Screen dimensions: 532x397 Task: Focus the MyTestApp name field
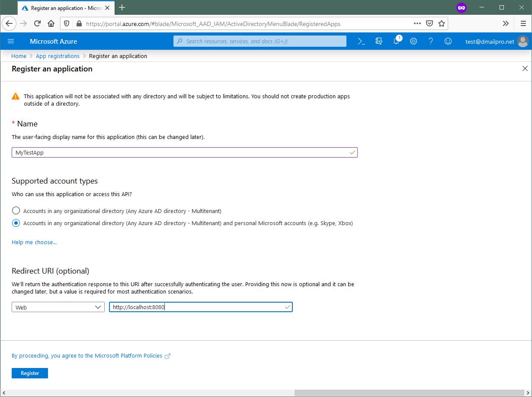coord(185,152)
